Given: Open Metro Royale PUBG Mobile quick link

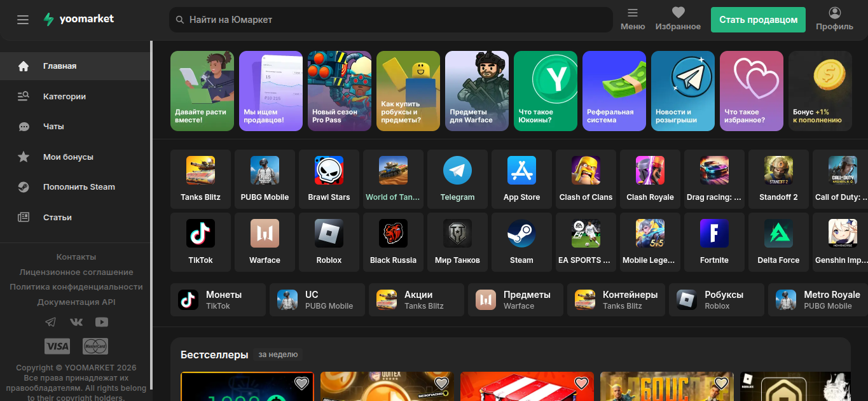Looking at the screenshot, I should point(818,300).
